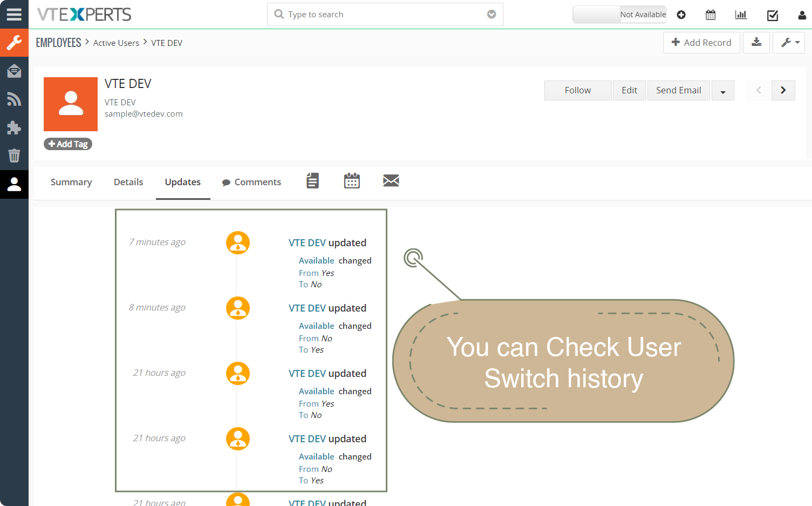Image resolution: width=812 pixels, height=506 pixels.
Task: Click the Active Users breadcrumb link
Action: [x=116, y=43]
